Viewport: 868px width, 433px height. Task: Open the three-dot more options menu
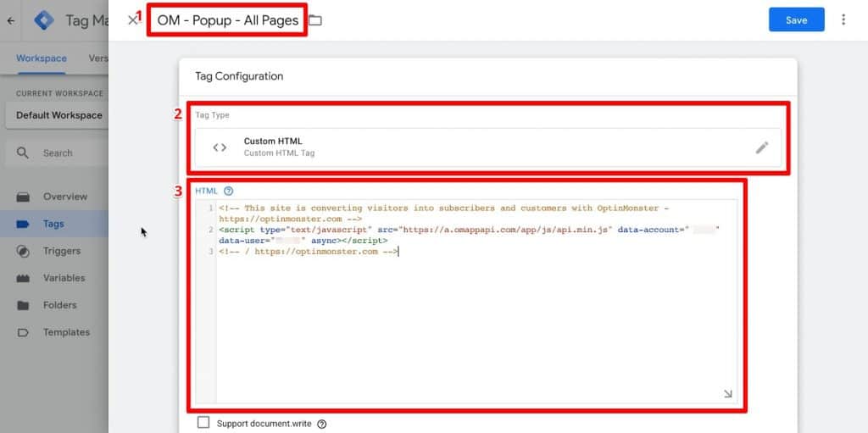[843, 20]
